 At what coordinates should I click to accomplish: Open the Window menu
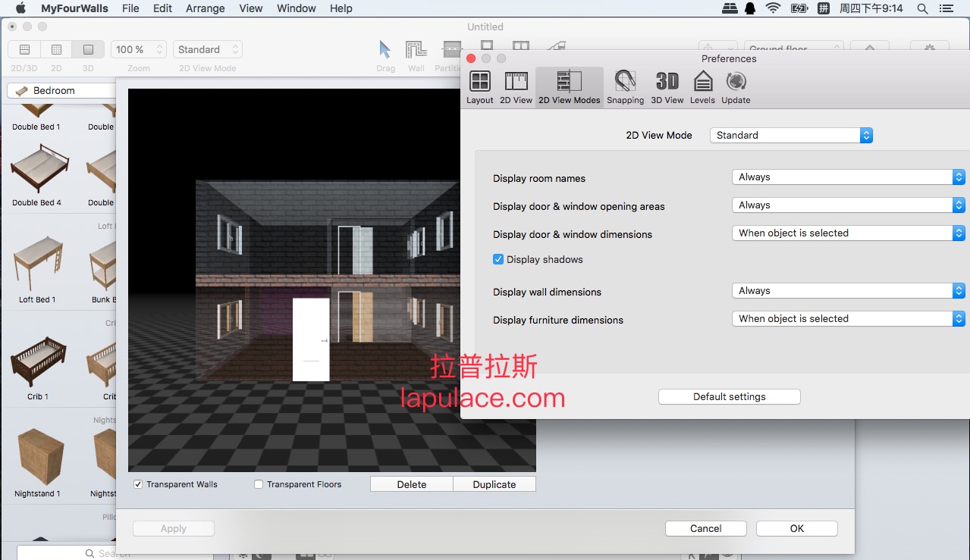[x=297, y=8]
